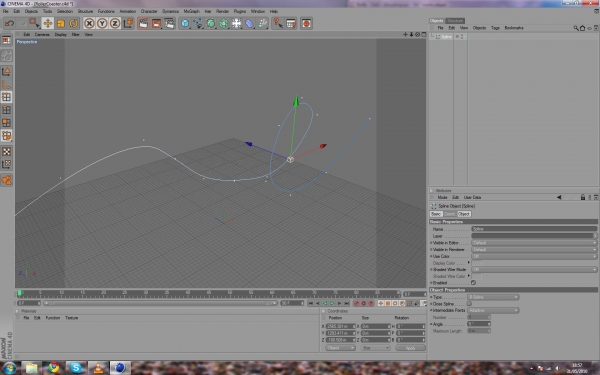This screenshot has height=375, width=600.
Task: Open the render settings icon
Action: [169, 23]
